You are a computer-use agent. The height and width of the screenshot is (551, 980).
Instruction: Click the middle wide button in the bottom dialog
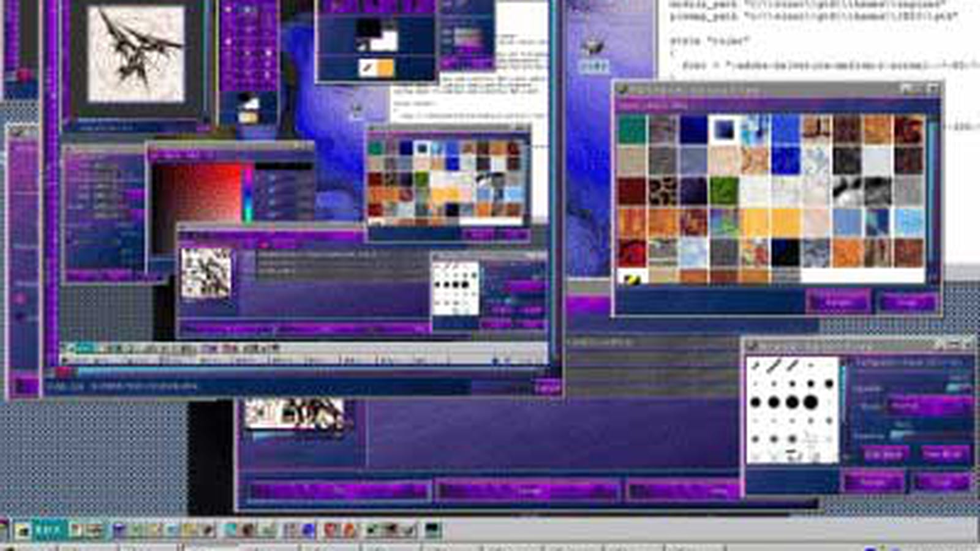(529, 490)
